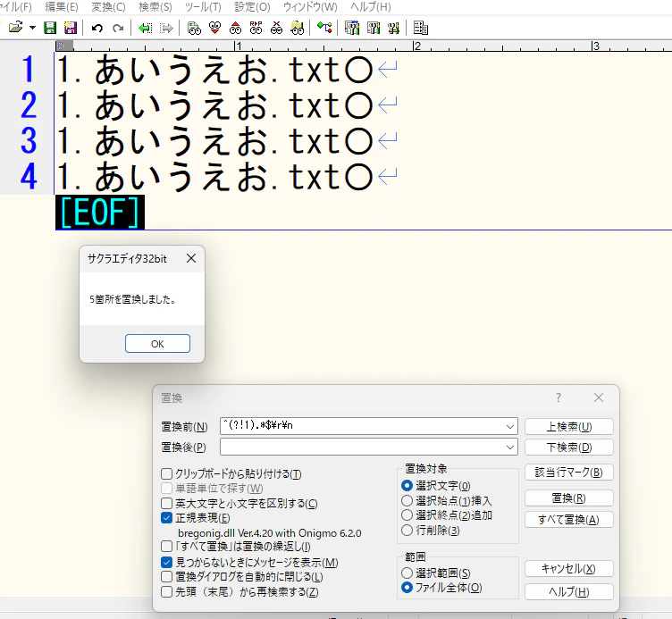Image resolution: width=672 pixels, height=619 pixels.
Task: Select the 選択終点(2)追加 radio button
Action: (407, 515)
